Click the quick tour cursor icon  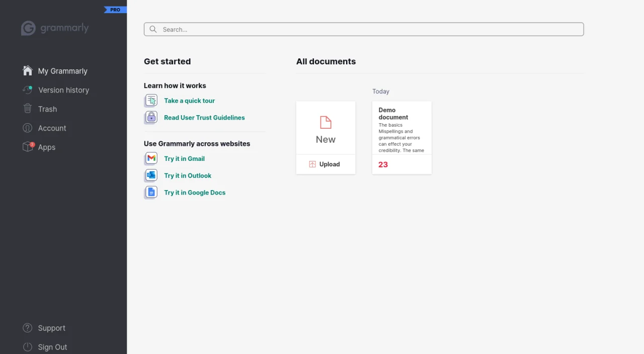point(151,101)
